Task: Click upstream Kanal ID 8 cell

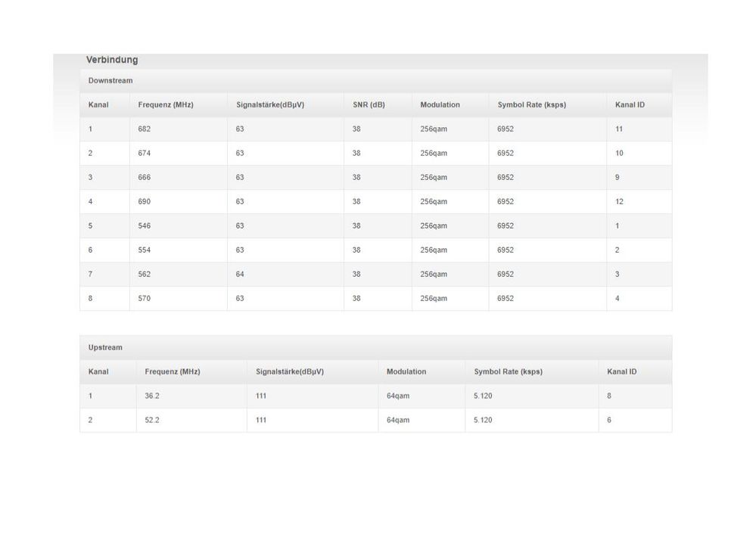Action: pos(635,396)
